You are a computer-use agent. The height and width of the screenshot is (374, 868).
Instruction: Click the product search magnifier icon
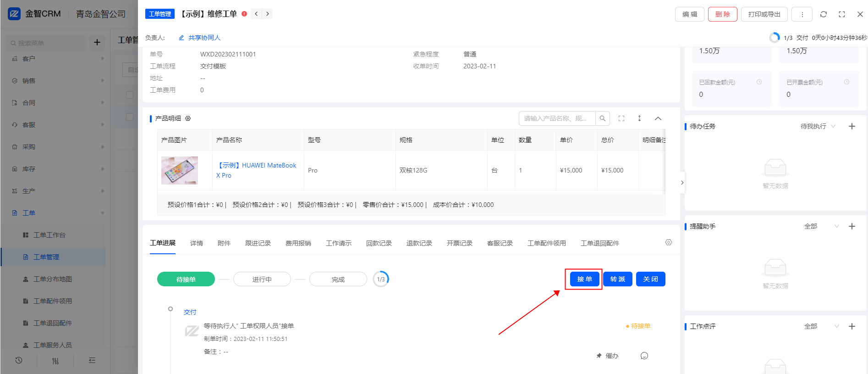[x=603, y=118]
